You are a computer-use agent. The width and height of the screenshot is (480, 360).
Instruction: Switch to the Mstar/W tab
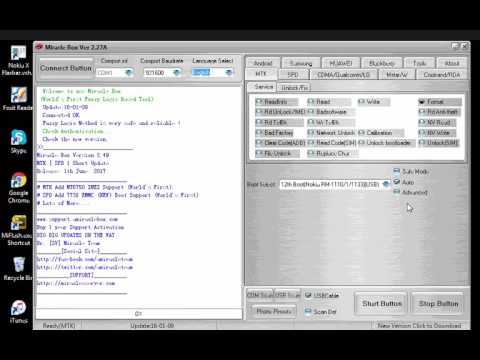coord(397,75)
